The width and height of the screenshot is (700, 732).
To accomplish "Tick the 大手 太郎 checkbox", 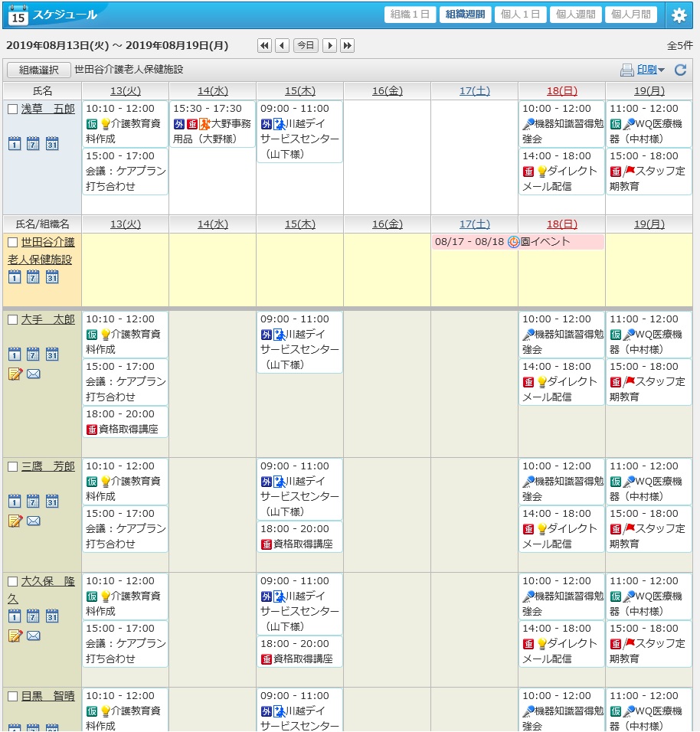I will (x=12, y=320).
